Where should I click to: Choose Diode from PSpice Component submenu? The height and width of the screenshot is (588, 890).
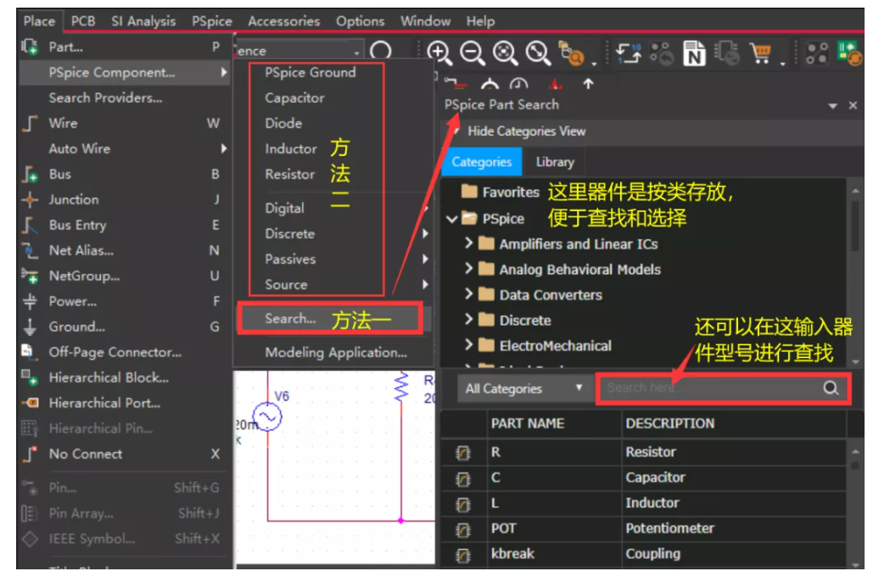pyautogui.click(x=283, y=123)
